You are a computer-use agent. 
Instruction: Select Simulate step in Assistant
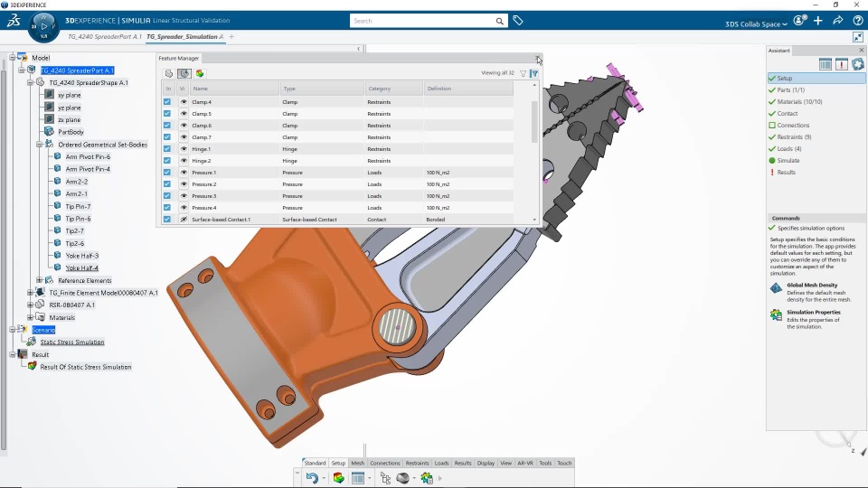pyautogui.click(x=788, y=161)
